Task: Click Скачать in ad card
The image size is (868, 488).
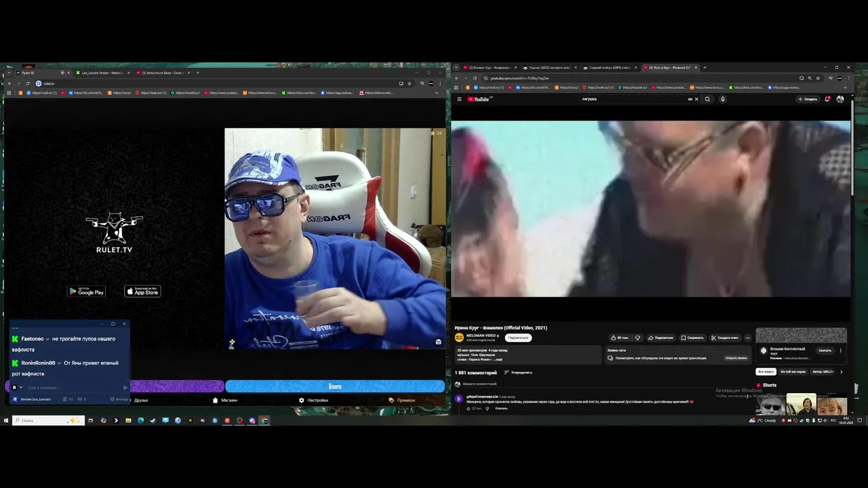Action: point(825,350)
